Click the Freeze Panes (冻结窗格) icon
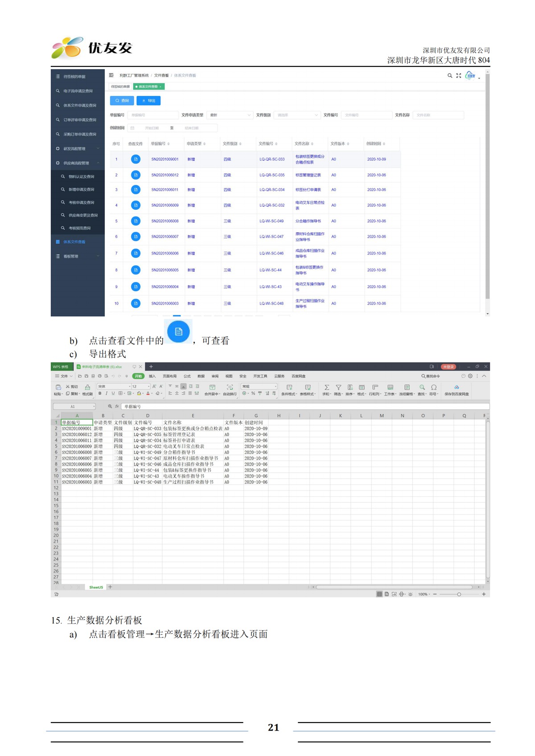This screenshot has width=535, height=756. [x=407, y=388]
